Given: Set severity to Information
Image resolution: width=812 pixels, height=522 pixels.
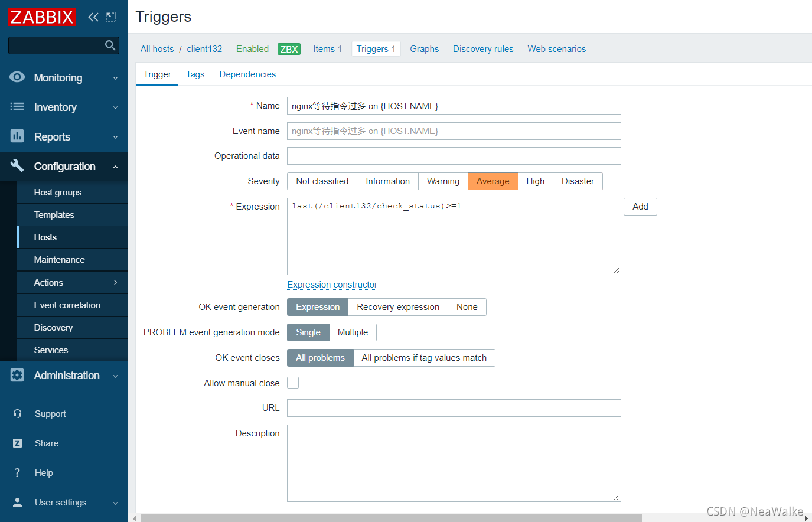Looking at the screenshot, I should 387,181.
